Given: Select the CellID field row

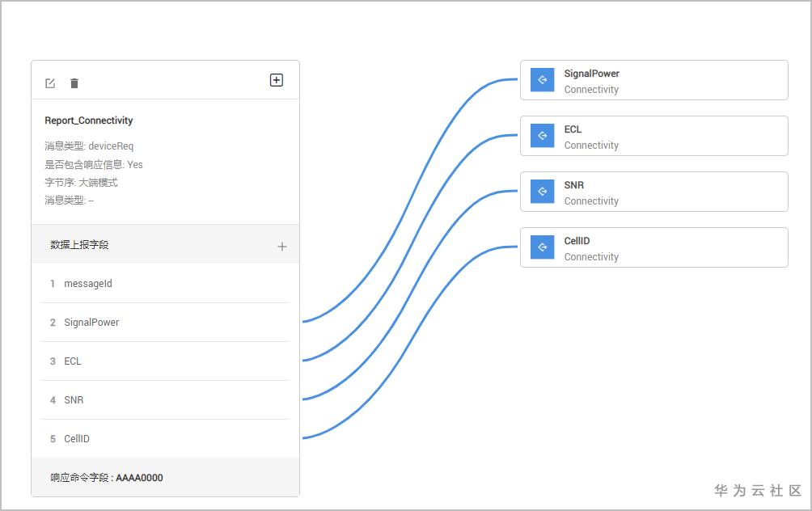Looking at the screenshot, I should (165, 439).
